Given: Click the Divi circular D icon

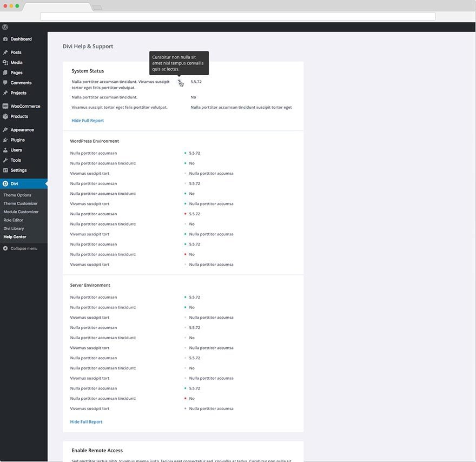Looking at the screenshot, I should point(5,183).
